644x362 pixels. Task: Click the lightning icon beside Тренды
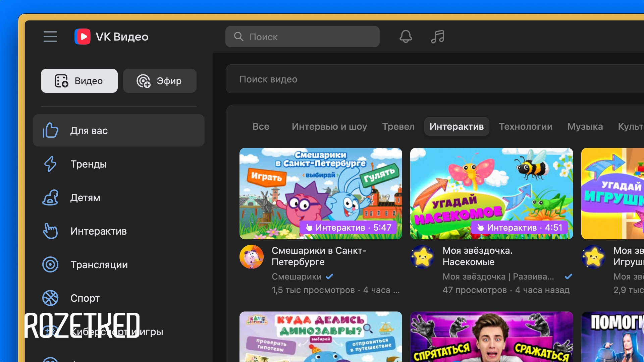tap(50, 164)
